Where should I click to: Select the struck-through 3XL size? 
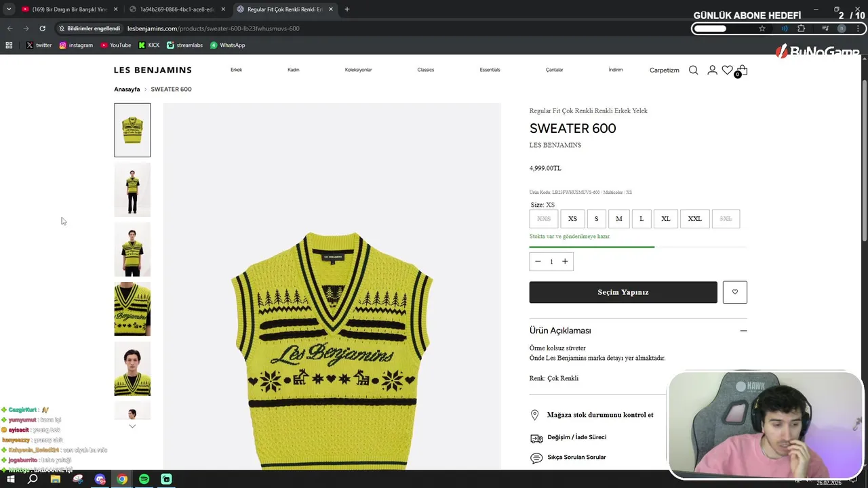[726, 219]
